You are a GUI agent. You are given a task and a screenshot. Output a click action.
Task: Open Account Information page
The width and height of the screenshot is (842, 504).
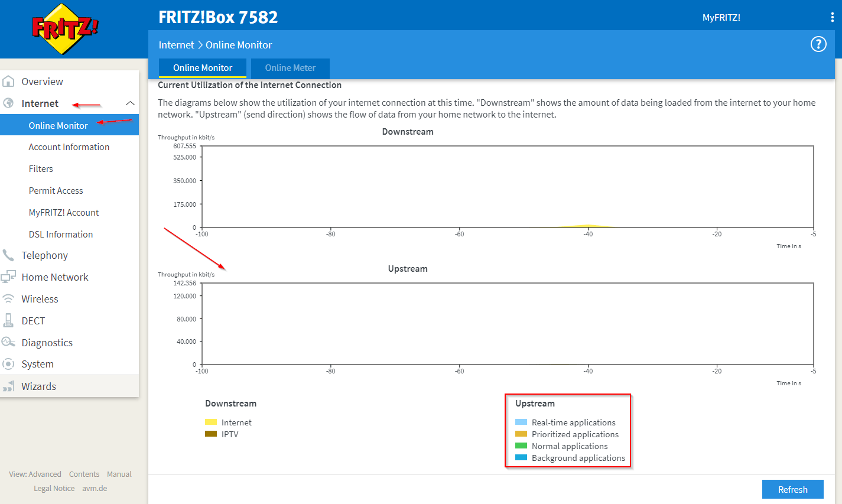(x=69, y=147)
